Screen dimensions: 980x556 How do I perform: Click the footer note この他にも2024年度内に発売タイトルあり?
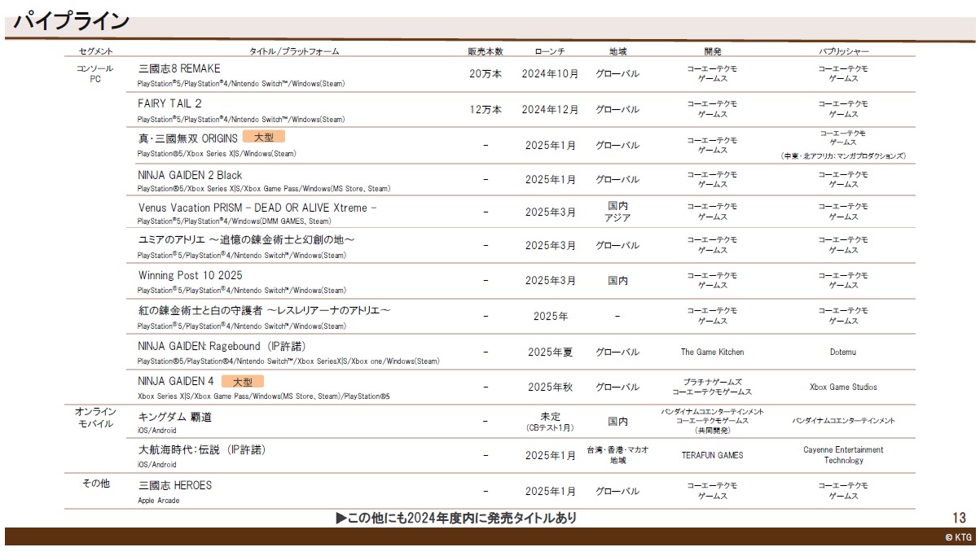click(x=456, y=518)
